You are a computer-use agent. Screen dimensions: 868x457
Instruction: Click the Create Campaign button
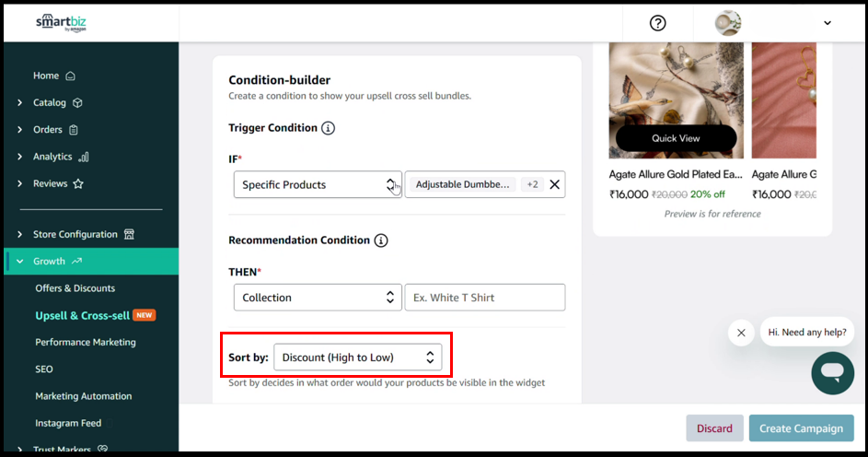click(x=801, y=428)
